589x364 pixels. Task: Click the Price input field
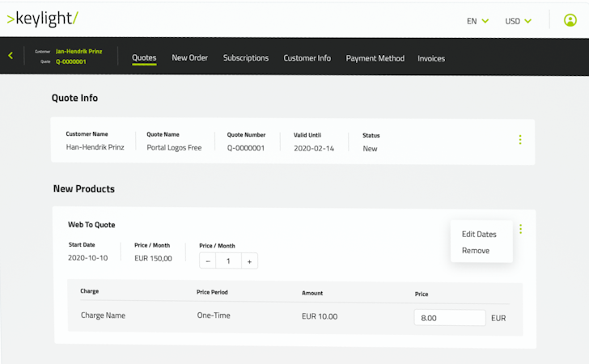[x=449, y=318]
